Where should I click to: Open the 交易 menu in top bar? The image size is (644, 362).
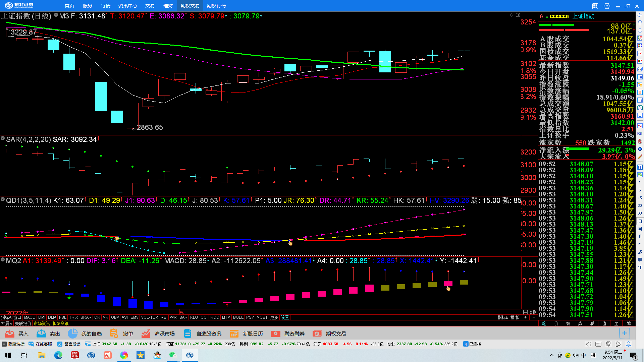tap(150, 6)
